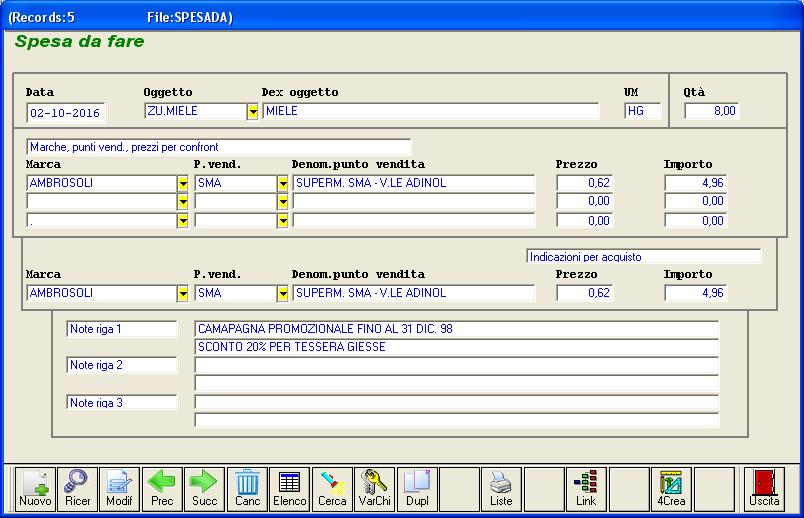Click the Importo field in Indicazioni per acquisto

point(695,293)
